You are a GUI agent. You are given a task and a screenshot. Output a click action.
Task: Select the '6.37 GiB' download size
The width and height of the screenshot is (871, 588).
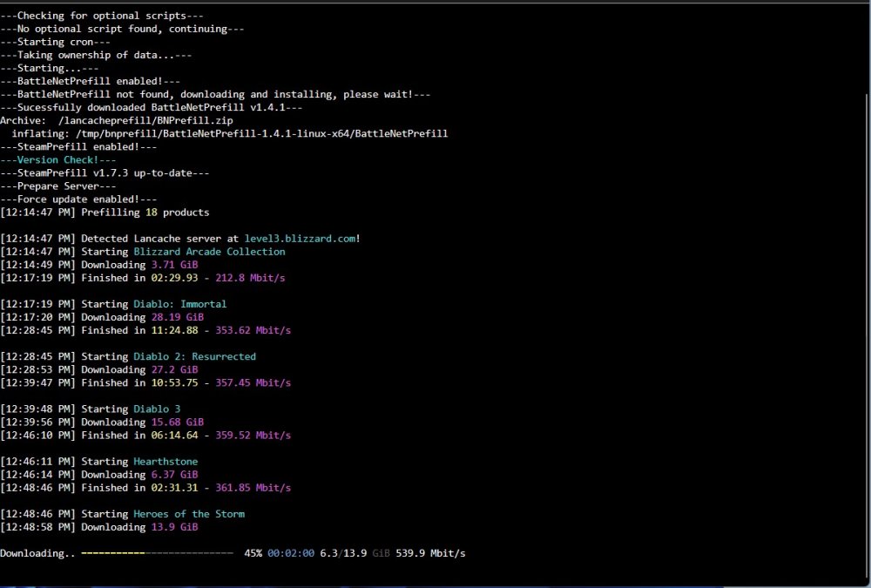174,475
